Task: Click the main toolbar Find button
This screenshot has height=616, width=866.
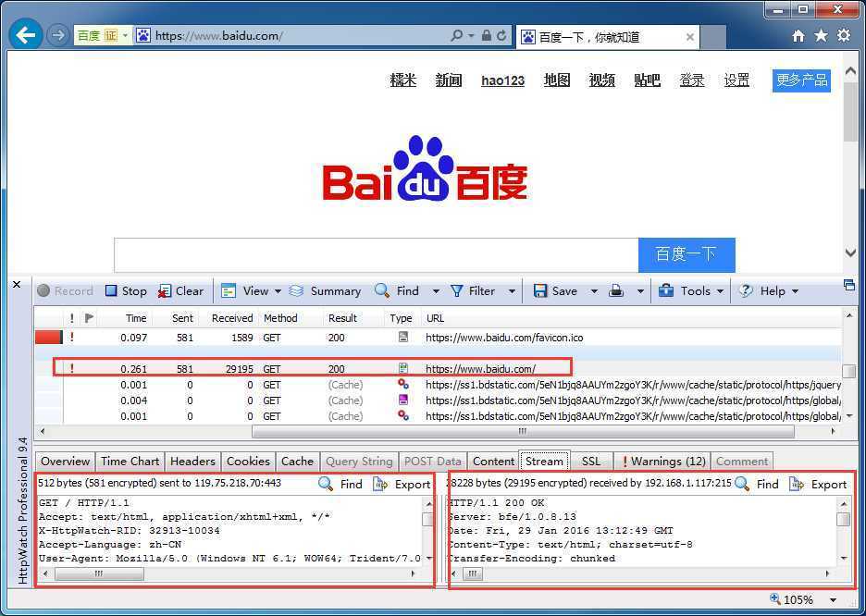Action: [397, 290]
